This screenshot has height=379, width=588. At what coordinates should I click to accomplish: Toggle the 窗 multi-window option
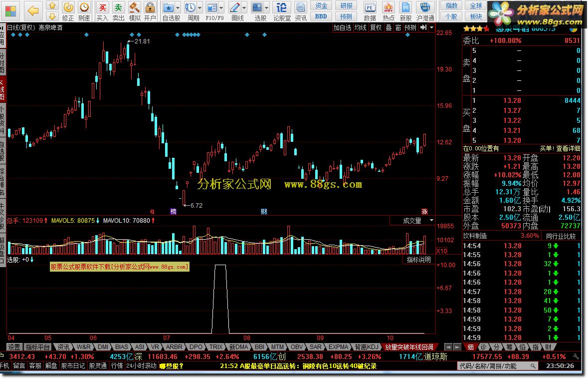[398, 27]
